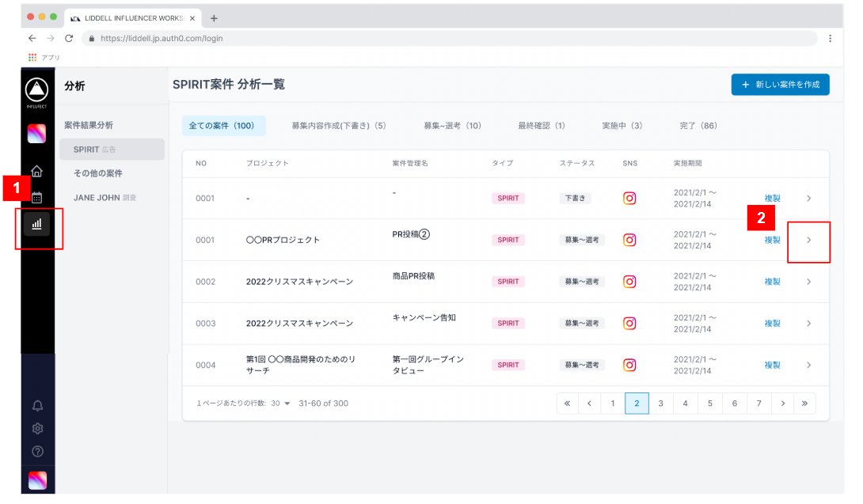Select the 全ての案件 (100) tab
The image size is (863, 504).
[223, 126]
